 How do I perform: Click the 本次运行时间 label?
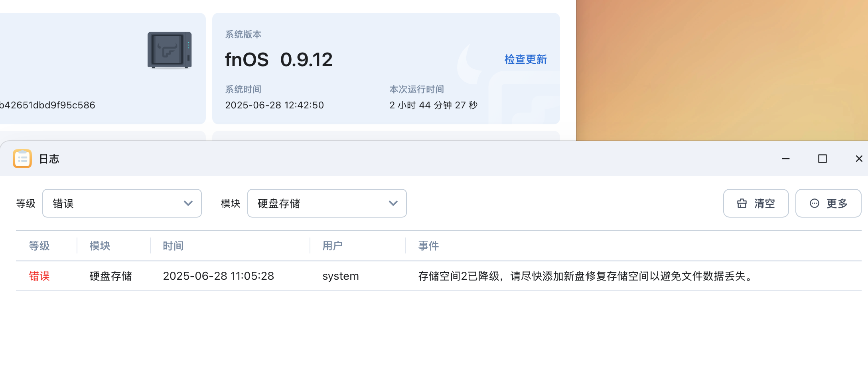tap(417, 89)
